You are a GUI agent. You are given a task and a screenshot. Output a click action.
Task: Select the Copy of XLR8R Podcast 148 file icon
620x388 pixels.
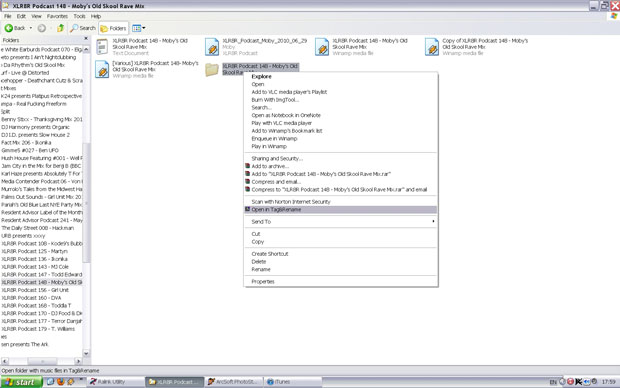(x=432, y=47)
